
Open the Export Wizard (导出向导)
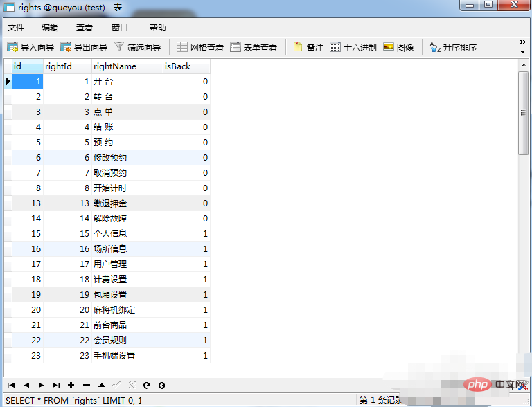[x=84, y=47]
